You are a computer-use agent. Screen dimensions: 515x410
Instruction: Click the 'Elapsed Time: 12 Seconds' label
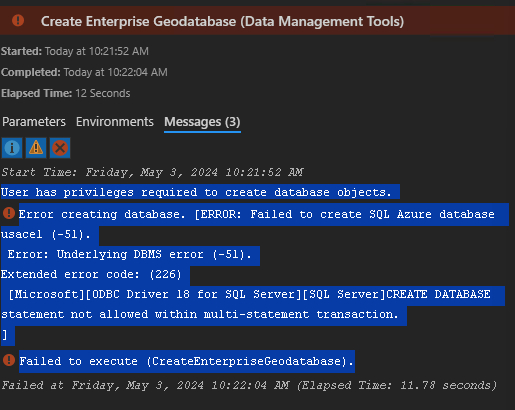point(66,93)
